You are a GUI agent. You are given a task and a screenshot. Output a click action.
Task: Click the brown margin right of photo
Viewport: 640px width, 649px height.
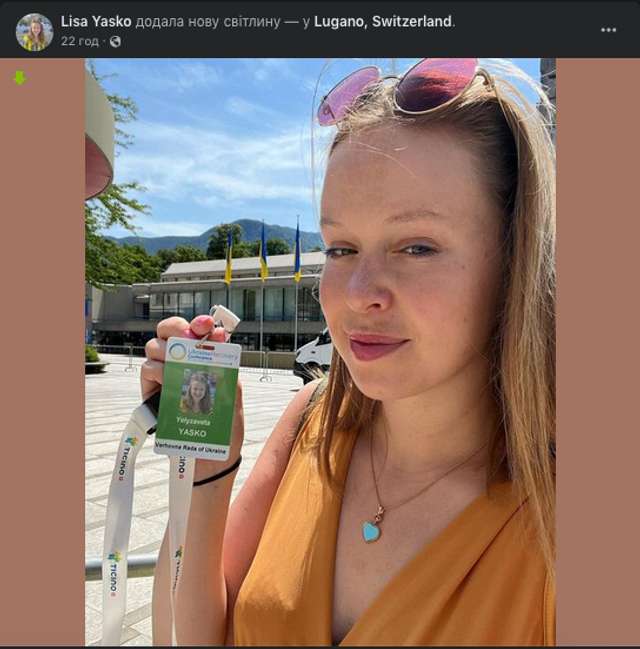tap(596, 350)
